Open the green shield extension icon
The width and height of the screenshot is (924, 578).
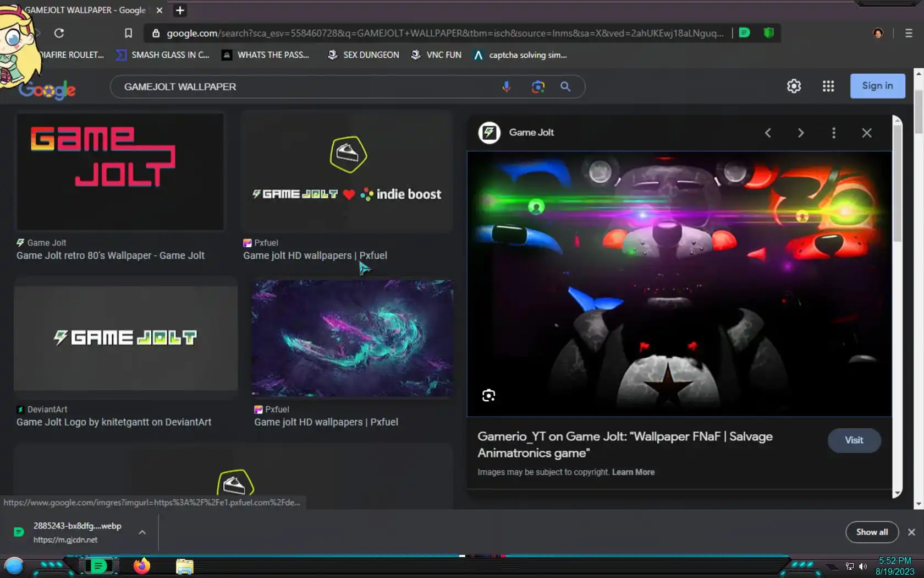point(769,32)
